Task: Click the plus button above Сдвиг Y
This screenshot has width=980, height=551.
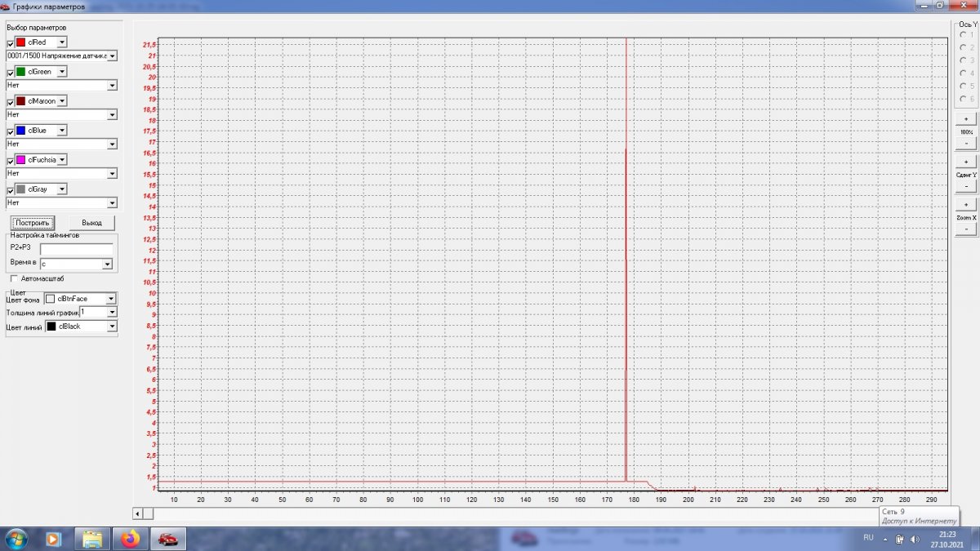Action: point(965,162)
